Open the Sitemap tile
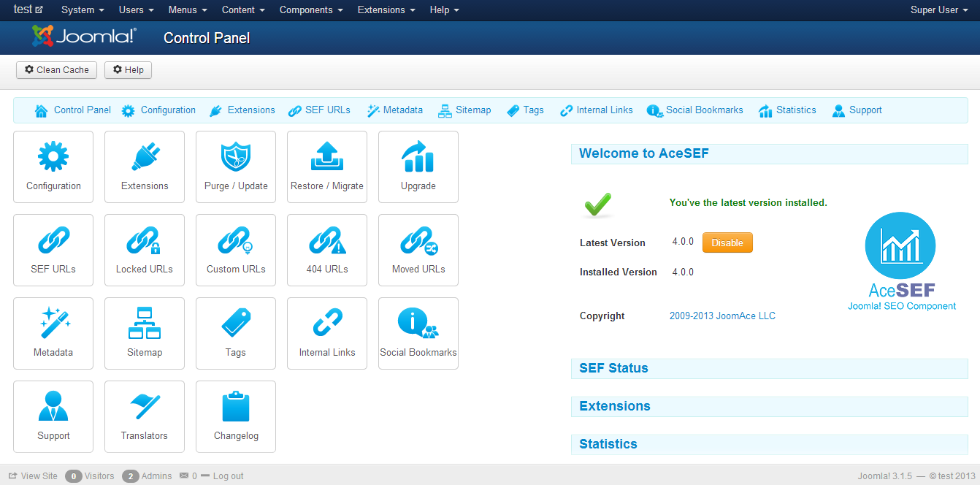Screen dimensions: 980x485 (x=145, y=333)
